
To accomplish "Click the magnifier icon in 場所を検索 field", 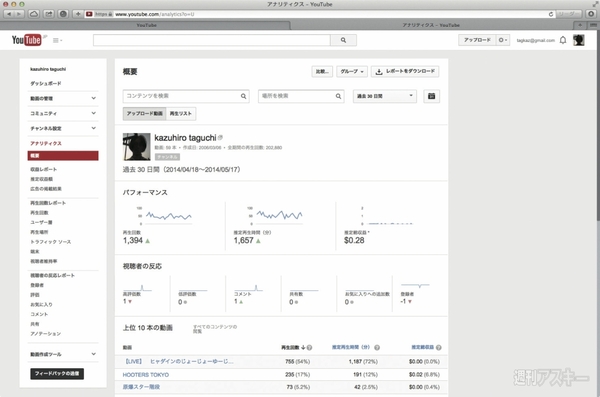I will tap(338, 96).
